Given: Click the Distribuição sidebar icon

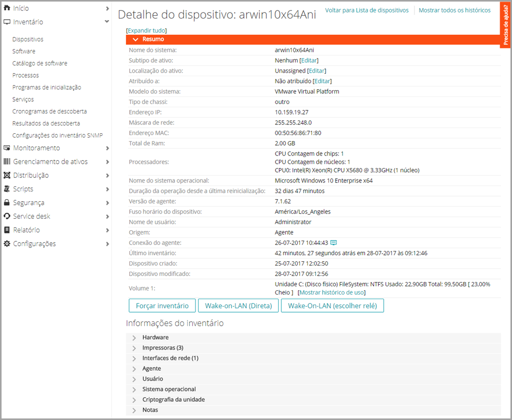Looking at the screenshot, I should pos(7,175).
